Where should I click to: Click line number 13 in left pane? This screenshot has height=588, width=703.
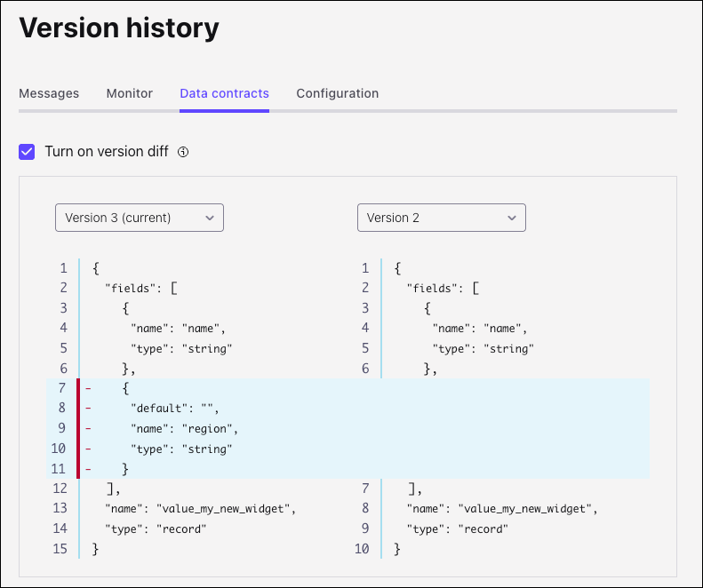[60, 509]
